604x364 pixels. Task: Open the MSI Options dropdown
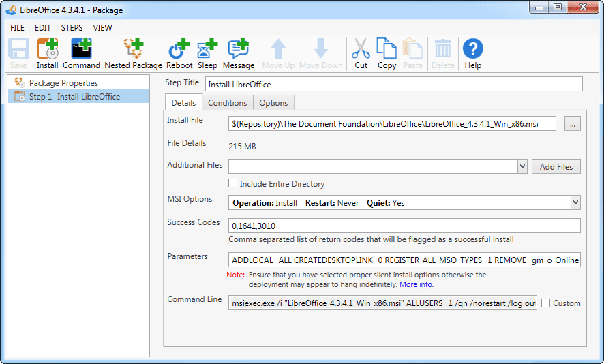pos(575,202)
